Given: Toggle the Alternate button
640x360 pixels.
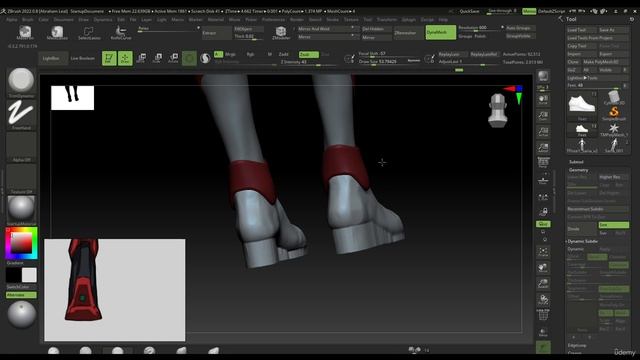Looking at the screenshot, I should [21, 295].
